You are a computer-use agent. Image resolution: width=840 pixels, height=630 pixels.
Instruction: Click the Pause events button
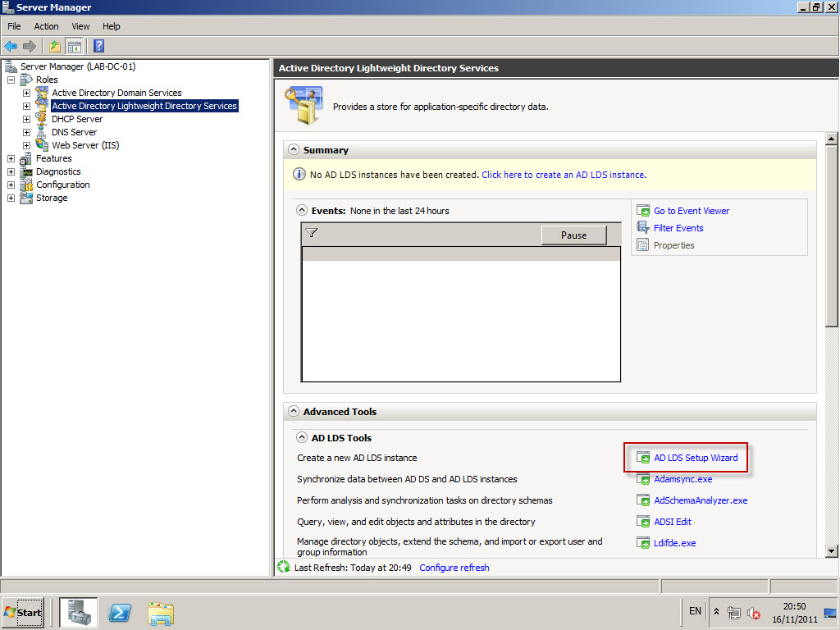(573, 235)
